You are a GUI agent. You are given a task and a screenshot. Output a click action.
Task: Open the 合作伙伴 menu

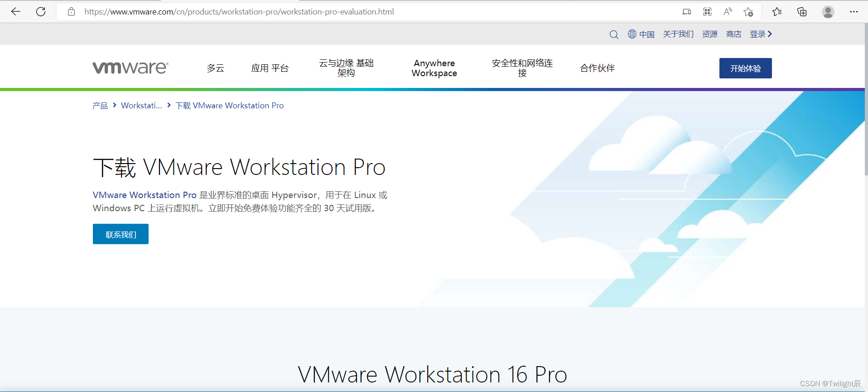pos(598,68)
